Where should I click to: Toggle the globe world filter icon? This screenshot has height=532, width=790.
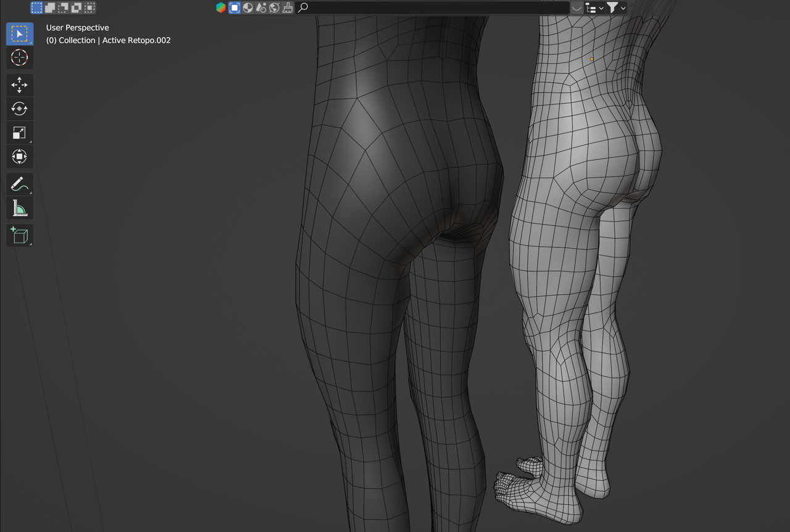coord(274,8)
